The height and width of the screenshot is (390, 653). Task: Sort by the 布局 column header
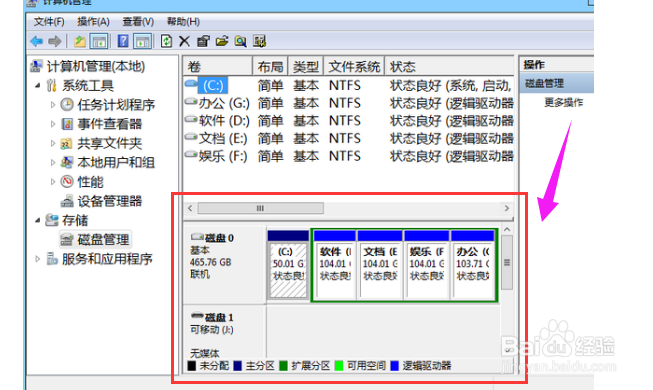coord(270,66)
